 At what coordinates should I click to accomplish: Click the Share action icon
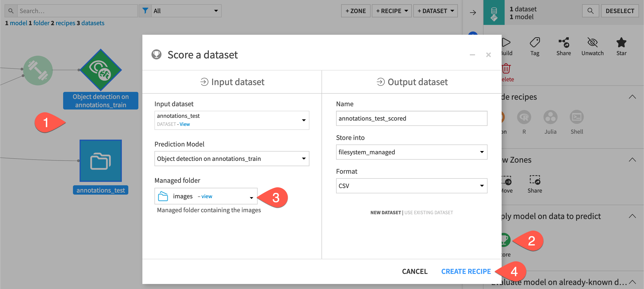(564, 42)
